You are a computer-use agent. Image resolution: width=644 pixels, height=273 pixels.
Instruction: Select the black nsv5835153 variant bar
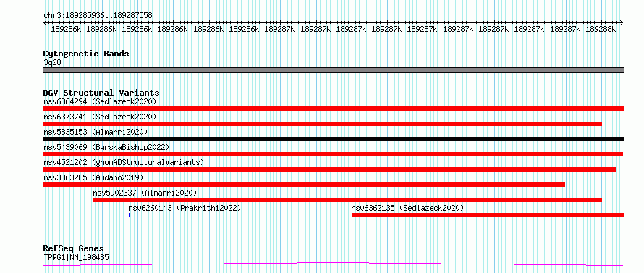click(x=333, y=139)
